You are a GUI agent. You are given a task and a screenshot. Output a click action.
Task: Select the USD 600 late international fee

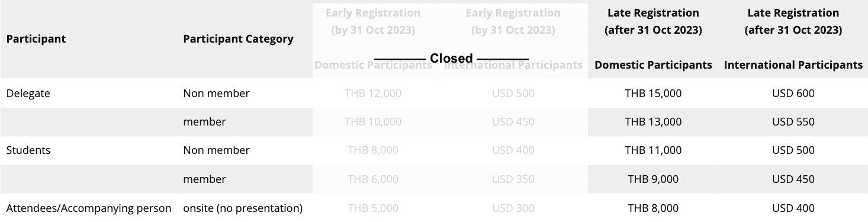(793, 93)
